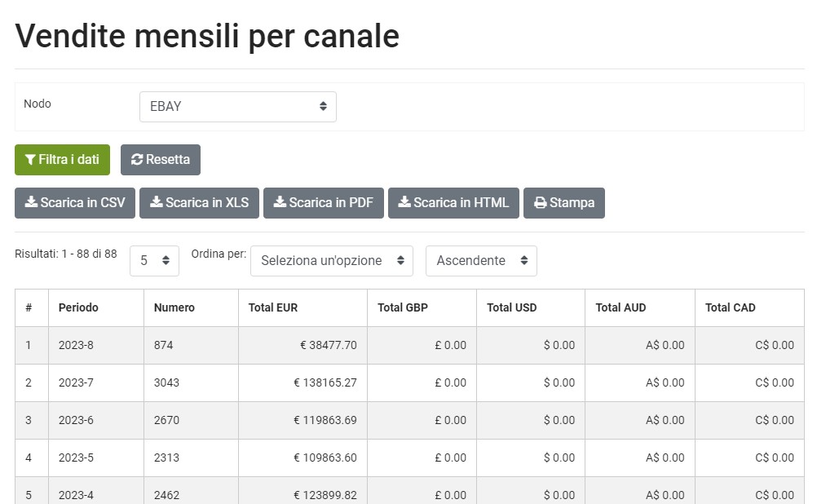Export the report with Scarica in PDF
The width and height of the screenshot is (817, 504).
323,202
